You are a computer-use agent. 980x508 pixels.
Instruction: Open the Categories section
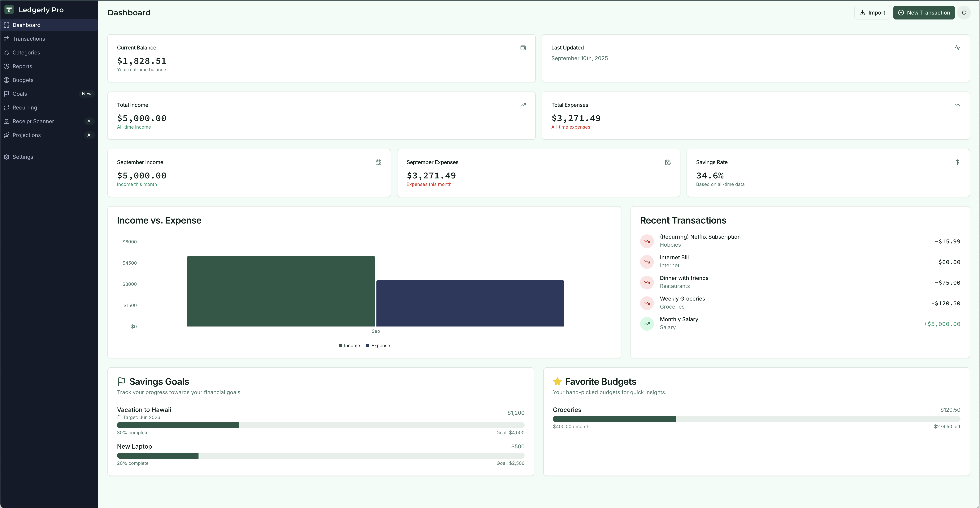click(26, 52)
